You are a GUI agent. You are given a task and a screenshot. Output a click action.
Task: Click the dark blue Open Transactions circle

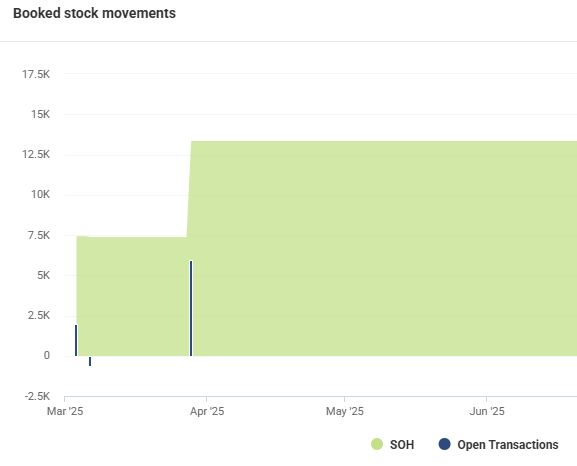[x=445, y=444]
